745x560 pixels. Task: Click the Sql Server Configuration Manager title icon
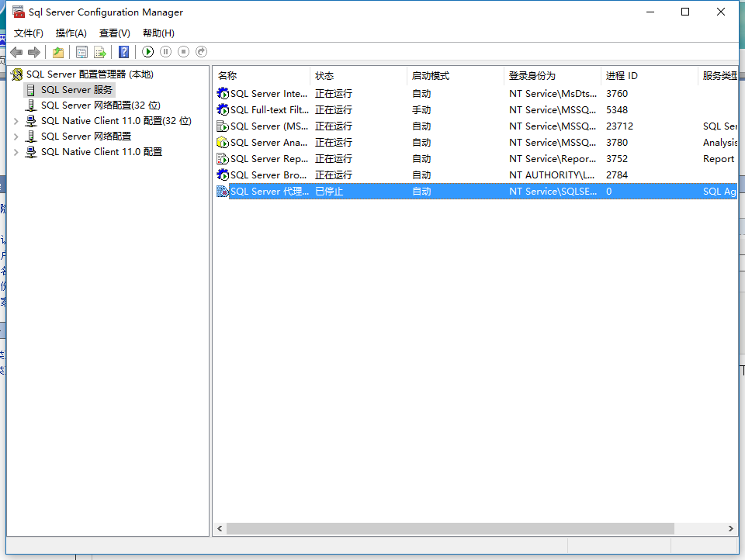(x=19, y=12)
